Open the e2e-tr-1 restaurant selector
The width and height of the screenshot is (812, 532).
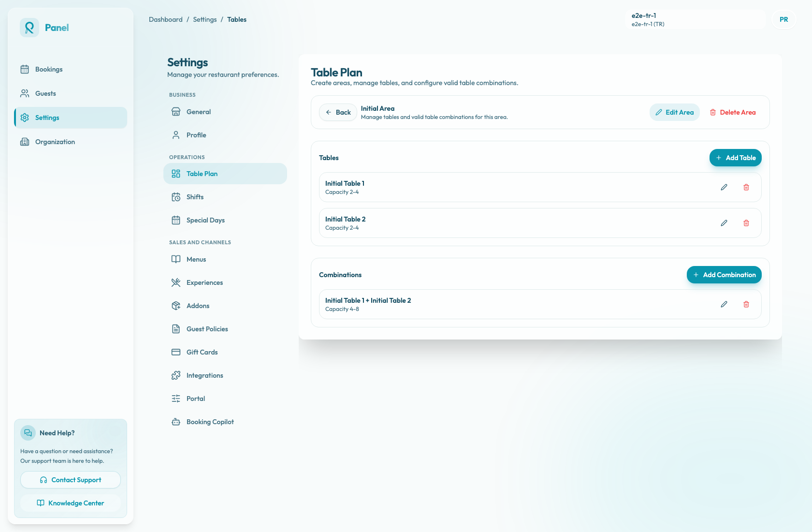click(x=696, y=19)
